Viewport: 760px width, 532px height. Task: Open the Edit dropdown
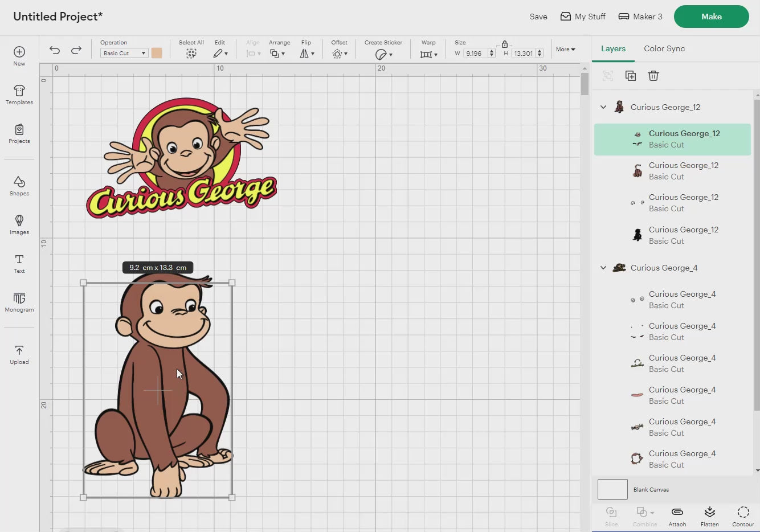tap(220, 54)
